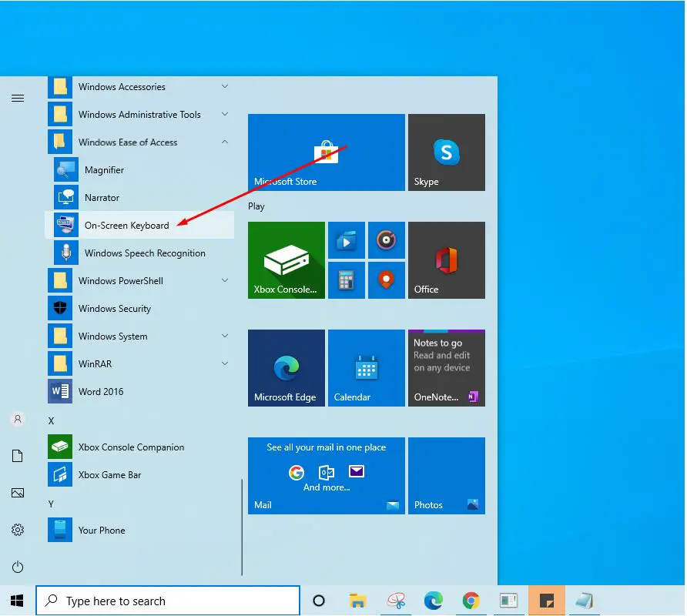The image size is (687, 616).
Task: Click the Power icon in sidebar
Action: pos(18,567)
